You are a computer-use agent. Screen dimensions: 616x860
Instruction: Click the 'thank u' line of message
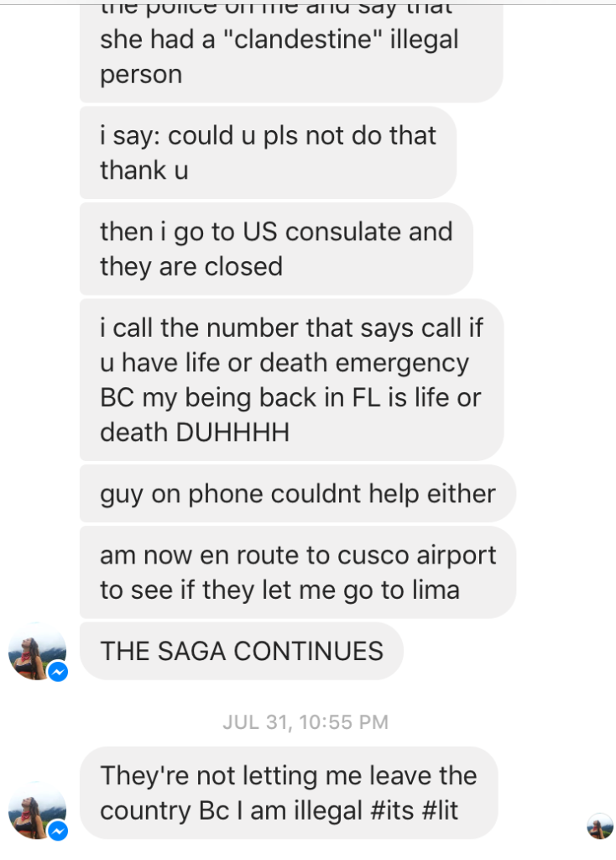point(144,170)
